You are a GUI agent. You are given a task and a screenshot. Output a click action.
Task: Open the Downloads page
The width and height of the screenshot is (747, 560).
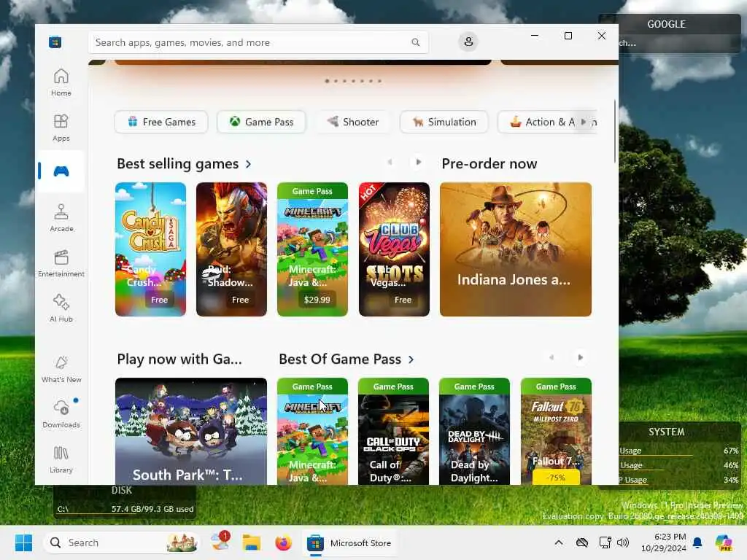pos(61,414)
